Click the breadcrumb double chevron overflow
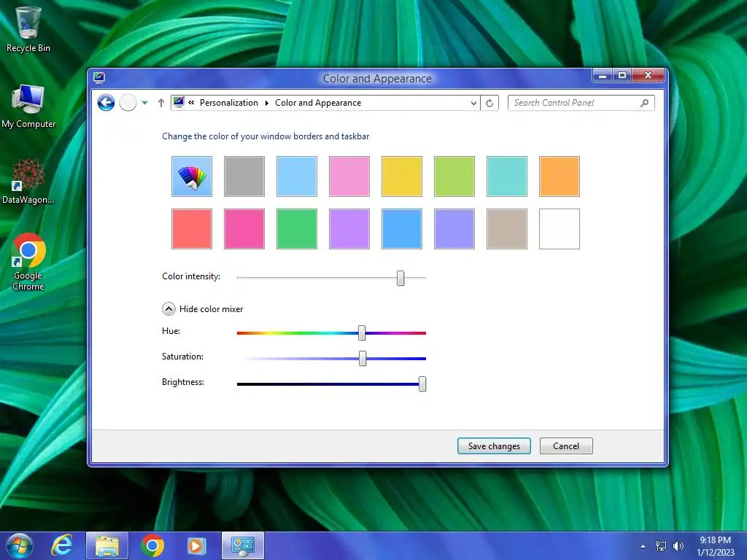Viewport: 747px width, 560px height. 191,102
